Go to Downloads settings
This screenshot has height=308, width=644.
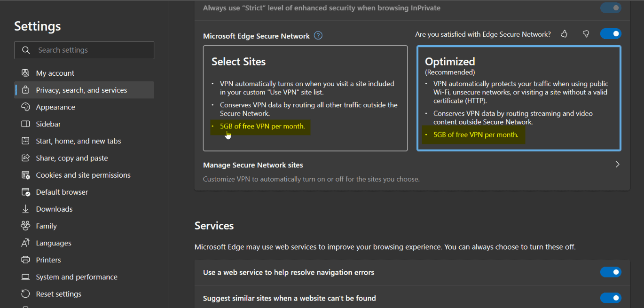click(84, 209)
